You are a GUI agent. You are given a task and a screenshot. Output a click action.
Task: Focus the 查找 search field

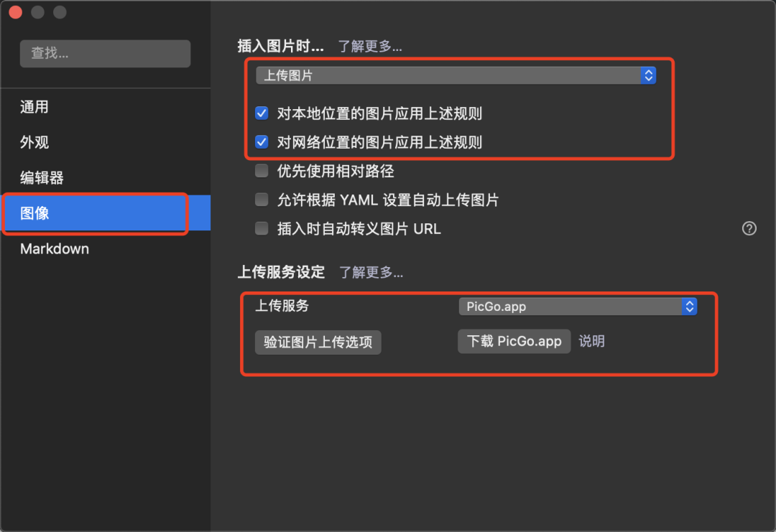click(106, 53)
